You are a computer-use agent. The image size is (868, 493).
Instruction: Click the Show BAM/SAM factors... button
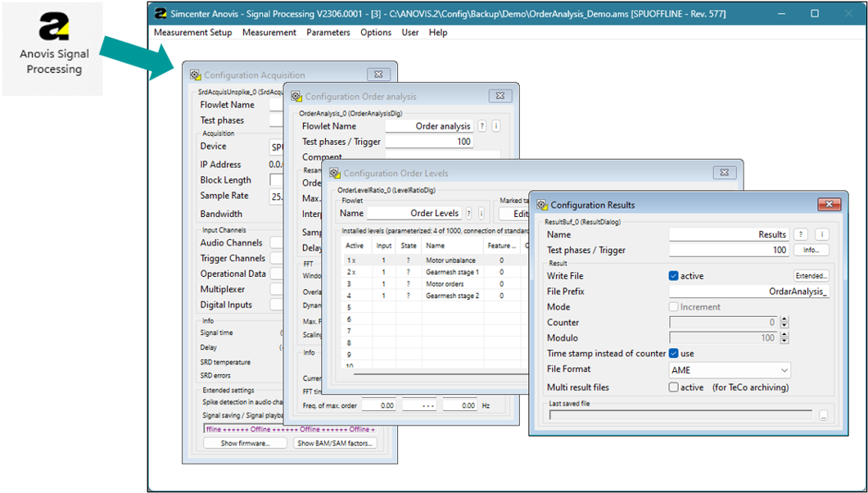[336, 443]
